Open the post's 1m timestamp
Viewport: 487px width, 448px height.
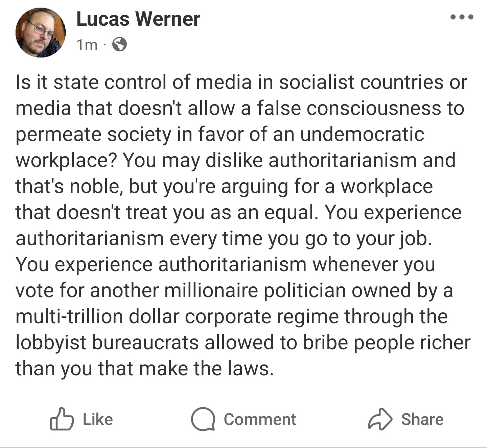pyautogui.click(x=87, y=45)
